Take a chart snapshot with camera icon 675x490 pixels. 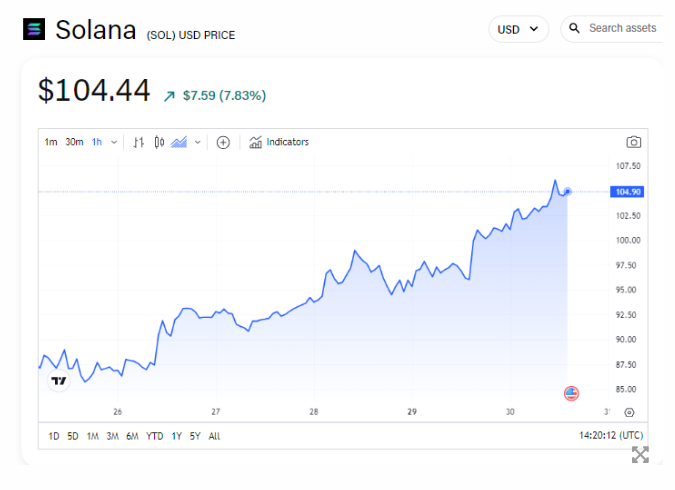click(633, 142)
